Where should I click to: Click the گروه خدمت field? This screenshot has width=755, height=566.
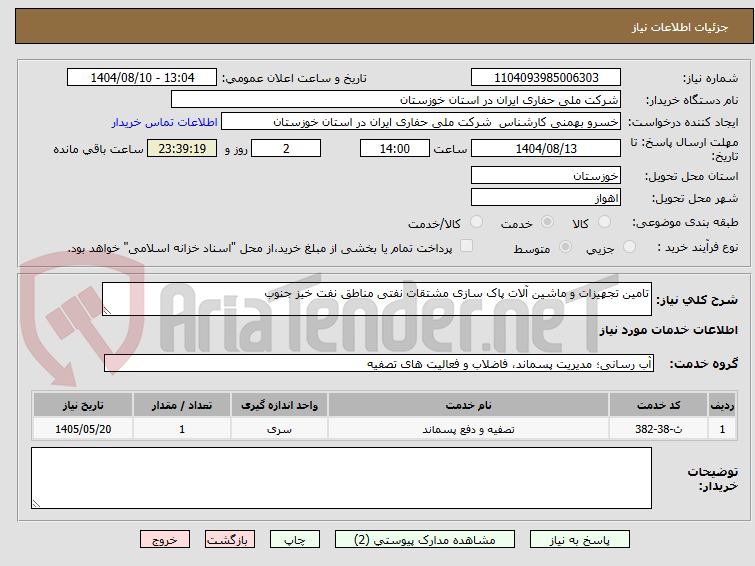(x=379, y=363)
